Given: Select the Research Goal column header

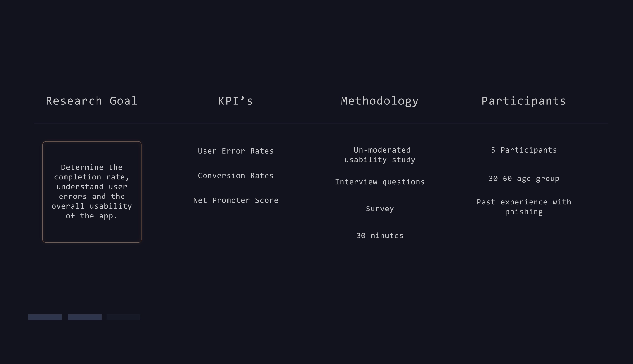Looking at the screenshot, I should coord(91,101).
